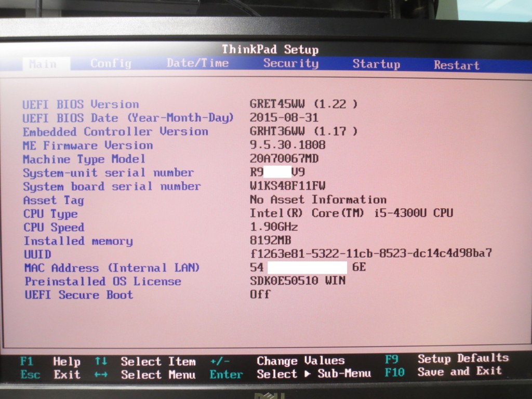Open the Restart tab
The image size is (532, 399).
[x=456, y=65]
